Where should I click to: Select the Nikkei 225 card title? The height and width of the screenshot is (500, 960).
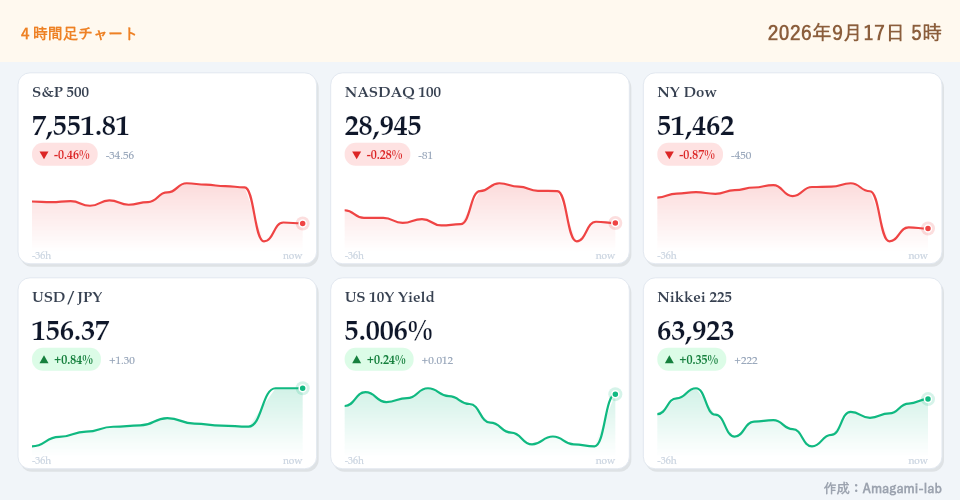click(x=694, y=297)
